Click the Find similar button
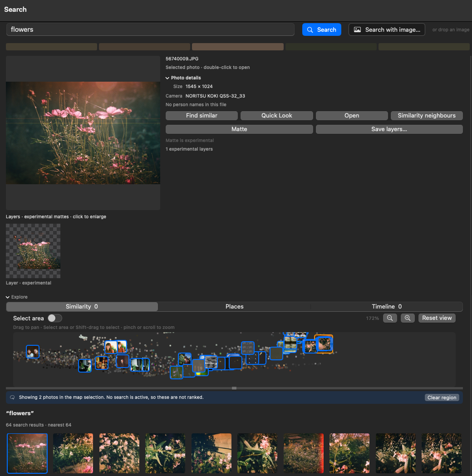 pos(202,116)
